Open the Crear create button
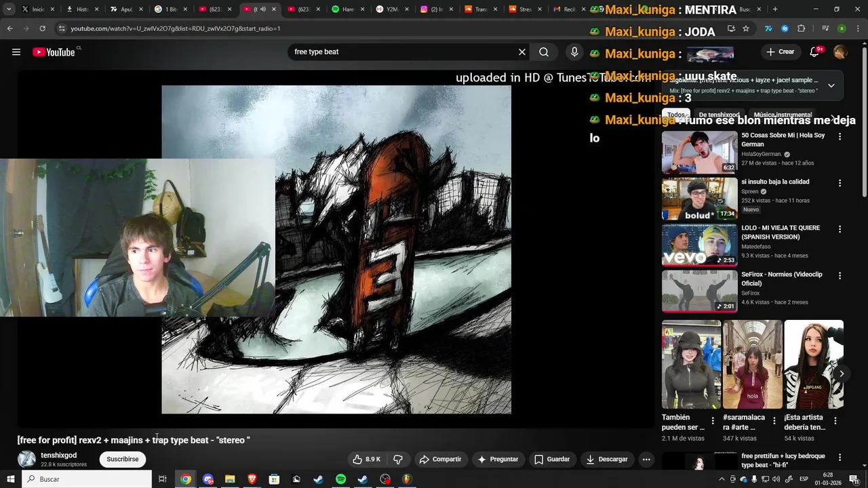868x488 pixels. coord(780,52)
